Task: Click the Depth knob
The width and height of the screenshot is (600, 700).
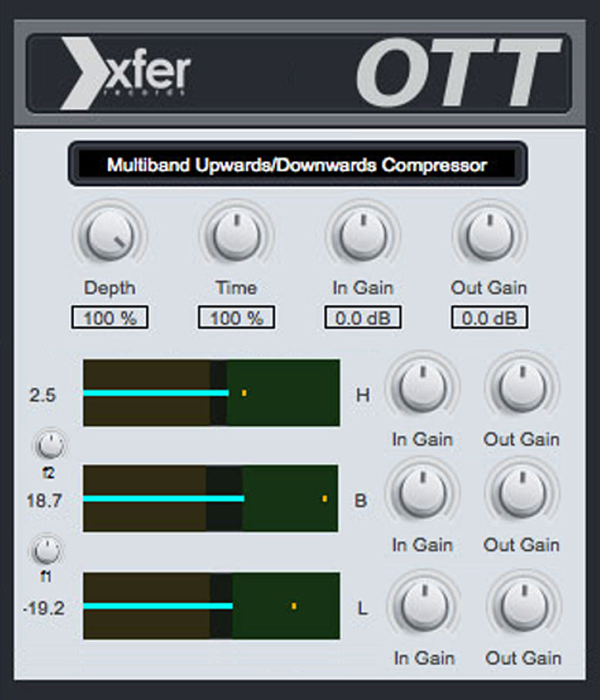Action: point(110,236)
